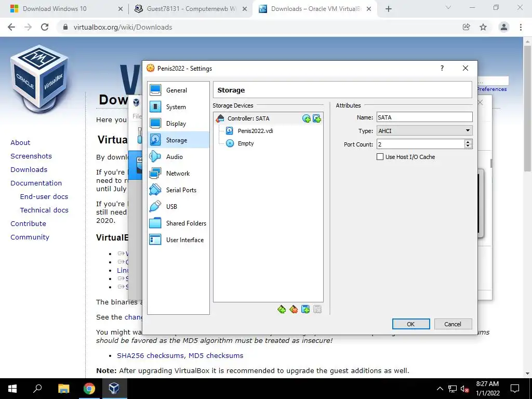Open Chrome three-dot menu
The width and height of the screenshot is (532, 399).
point(521,27)
